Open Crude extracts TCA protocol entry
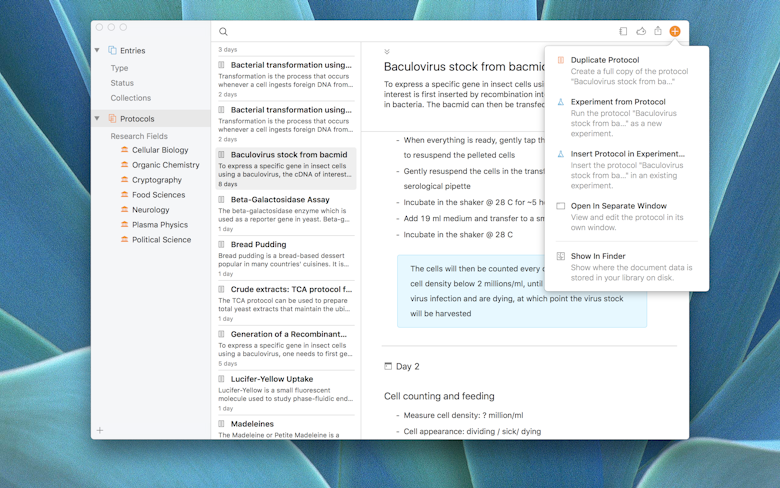780x488 pixels. [x=286, y=303]
